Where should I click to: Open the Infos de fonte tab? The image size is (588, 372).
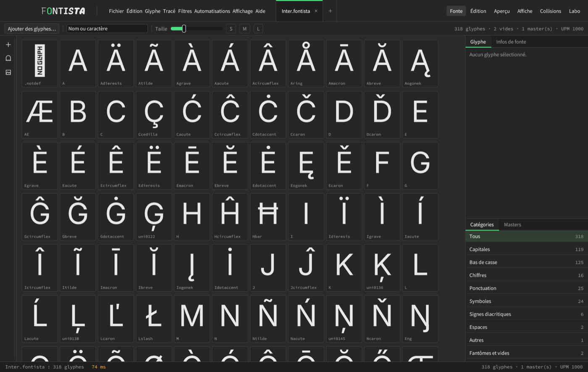coord(511,42)
